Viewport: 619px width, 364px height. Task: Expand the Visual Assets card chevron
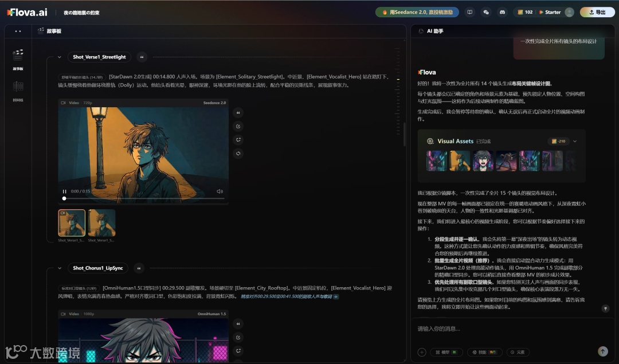[x=575, y=142]
